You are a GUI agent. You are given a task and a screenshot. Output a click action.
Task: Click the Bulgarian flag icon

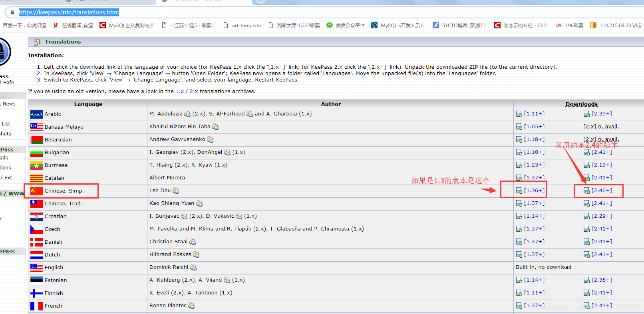pyautogui.click(x=36, y=153)
